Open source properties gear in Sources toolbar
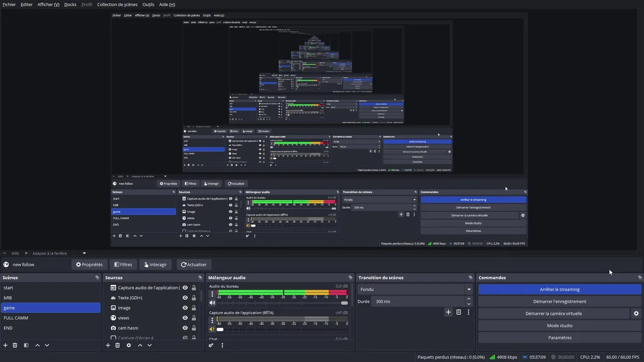 tap(129, 345)
